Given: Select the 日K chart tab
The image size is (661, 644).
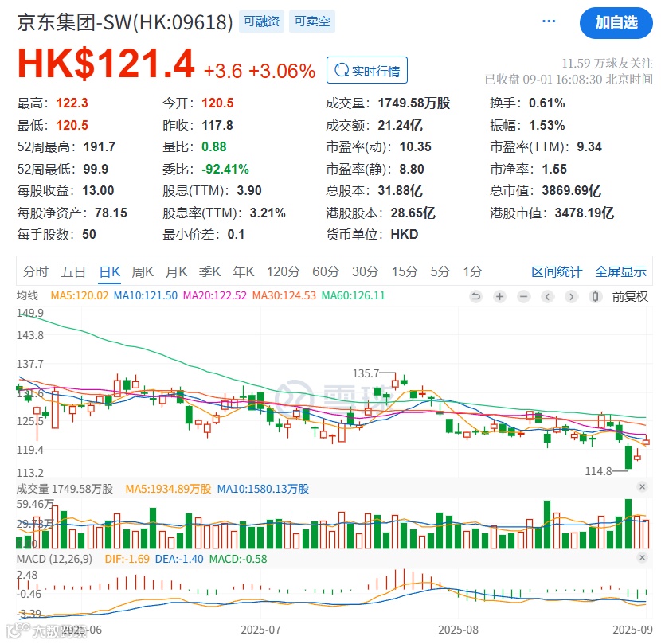Looking at the screenshot, I should (x=110, y=271).
